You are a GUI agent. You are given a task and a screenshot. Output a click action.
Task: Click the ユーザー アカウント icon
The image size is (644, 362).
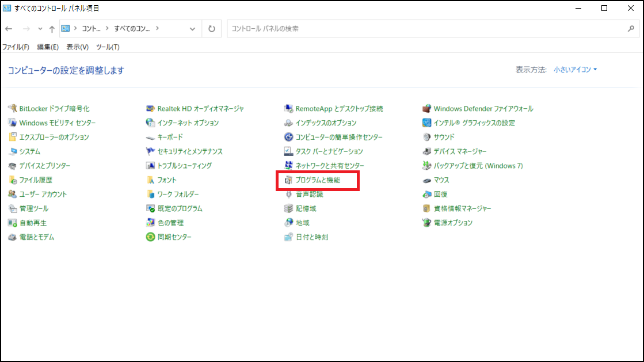pyautogui.click(x=12, y=194)
